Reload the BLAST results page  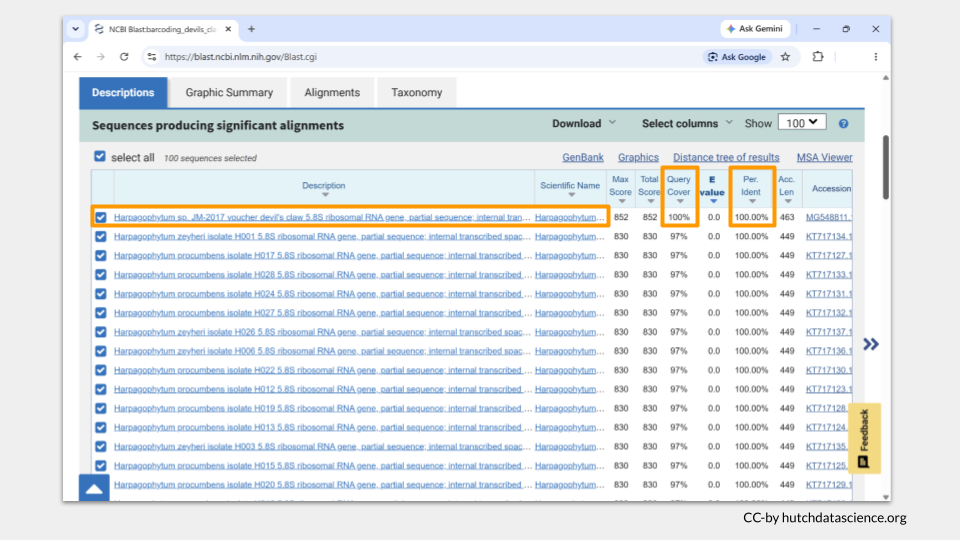click(x=124, y=57)
